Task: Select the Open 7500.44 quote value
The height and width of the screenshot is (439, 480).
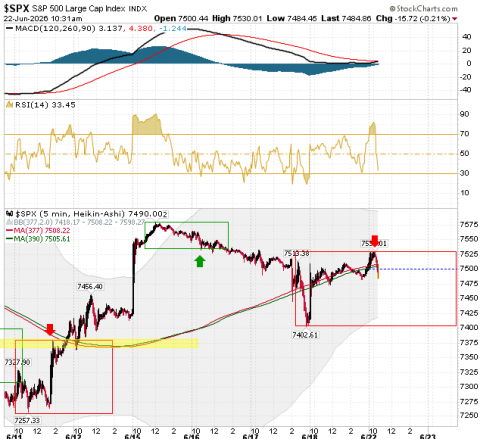Action: pos(181,19)
